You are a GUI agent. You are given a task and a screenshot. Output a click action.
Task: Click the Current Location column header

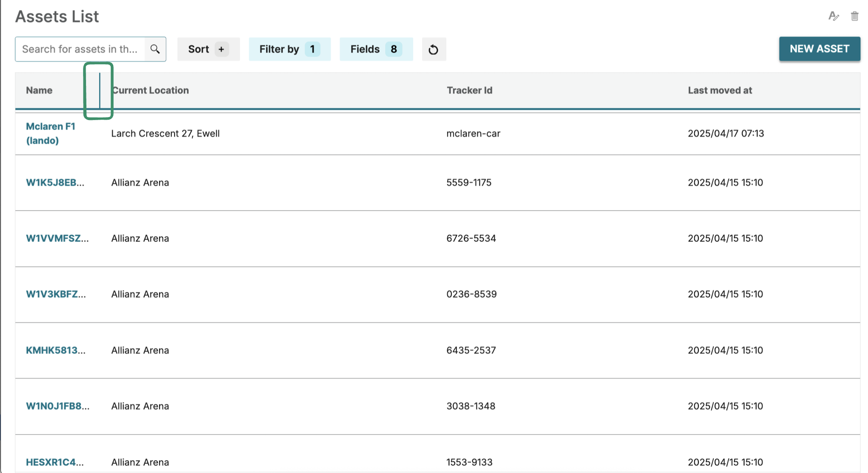click(x=150, y=90)
